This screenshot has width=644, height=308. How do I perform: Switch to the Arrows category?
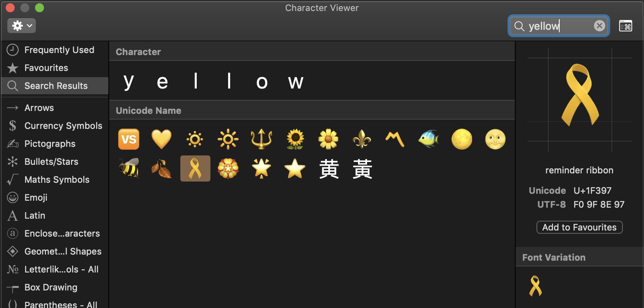39,108
